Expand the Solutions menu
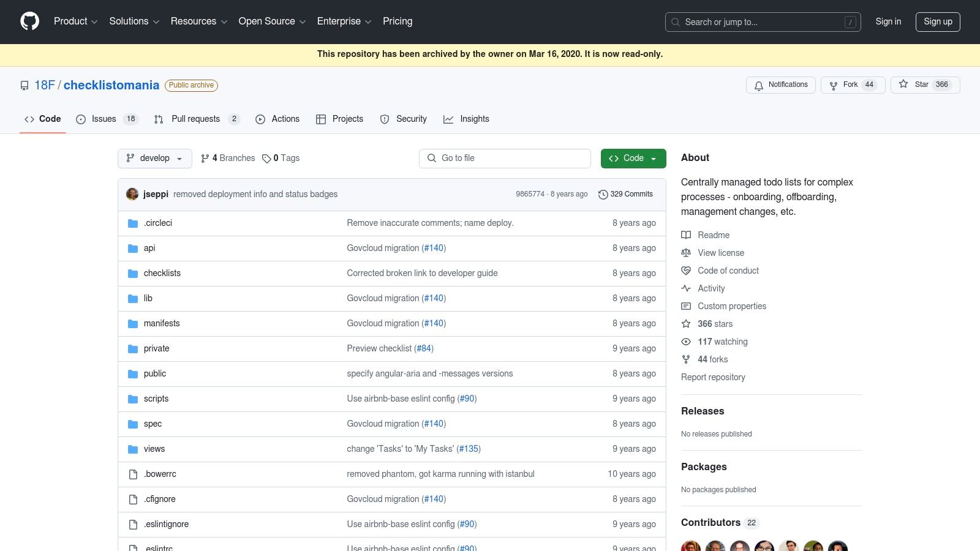The image size is (980, 551). point(134,21)
